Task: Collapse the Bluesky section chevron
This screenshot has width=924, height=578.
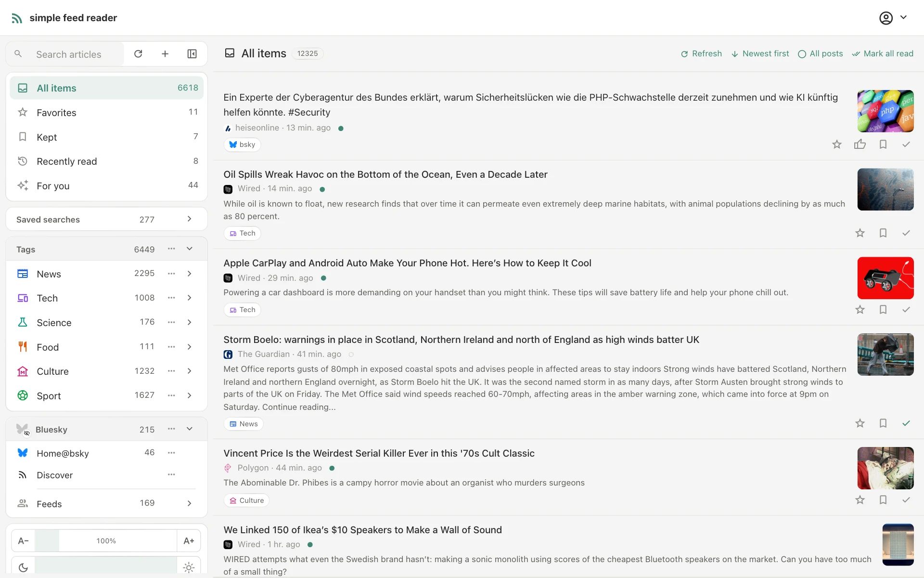Action: tap(190, 429)
